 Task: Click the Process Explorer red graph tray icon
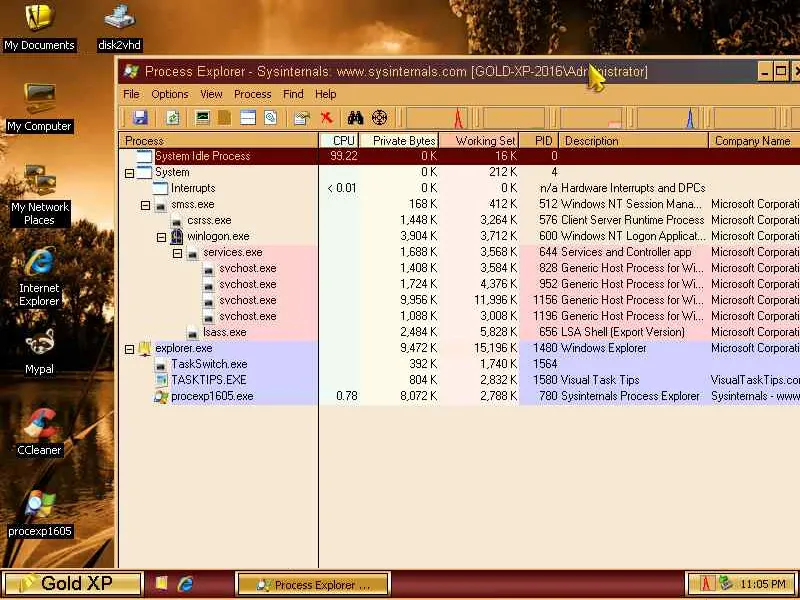point(706,583)
